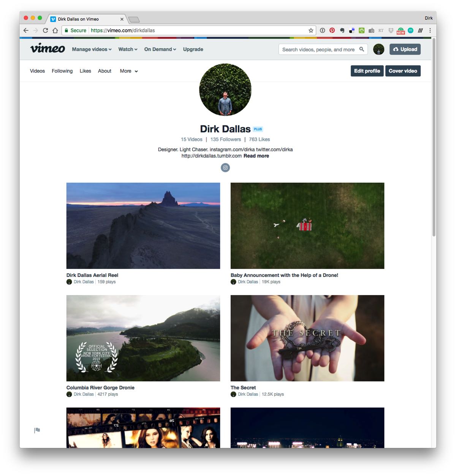Expand the Manage videos dropdown
This screenshot has width=456, height=476.
click(x=92, y=49)
